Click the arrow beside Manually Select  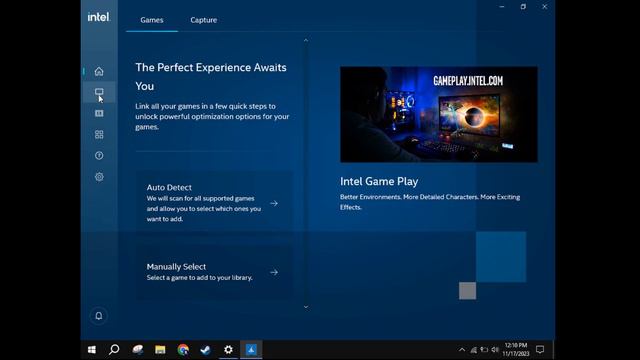274,272
